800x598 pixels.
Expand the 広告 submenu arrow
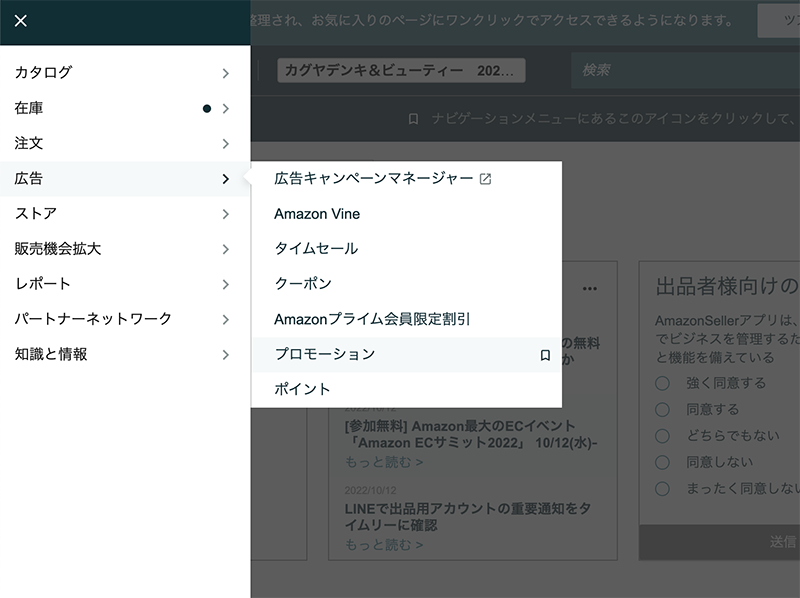click(226, 179)
